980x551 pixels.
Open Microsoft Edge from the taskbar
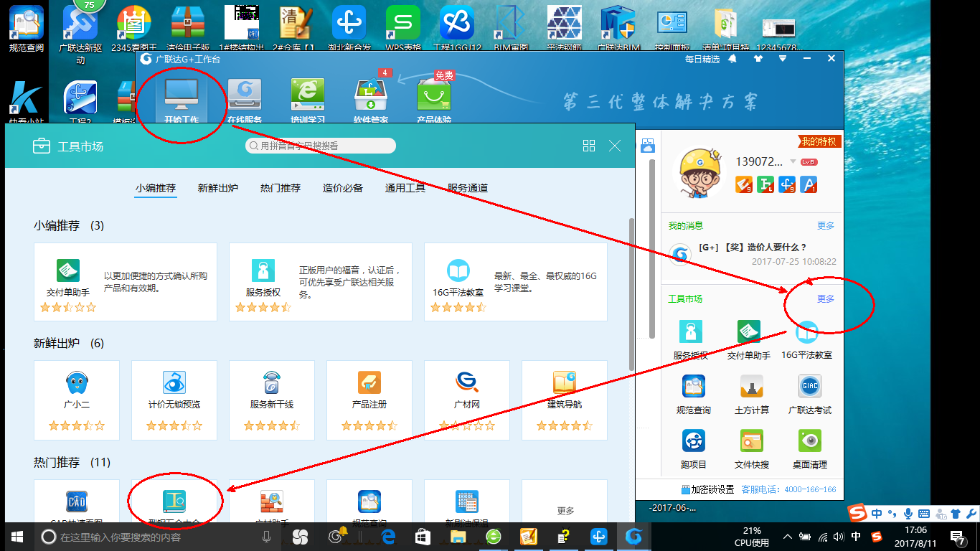(389, 537)
